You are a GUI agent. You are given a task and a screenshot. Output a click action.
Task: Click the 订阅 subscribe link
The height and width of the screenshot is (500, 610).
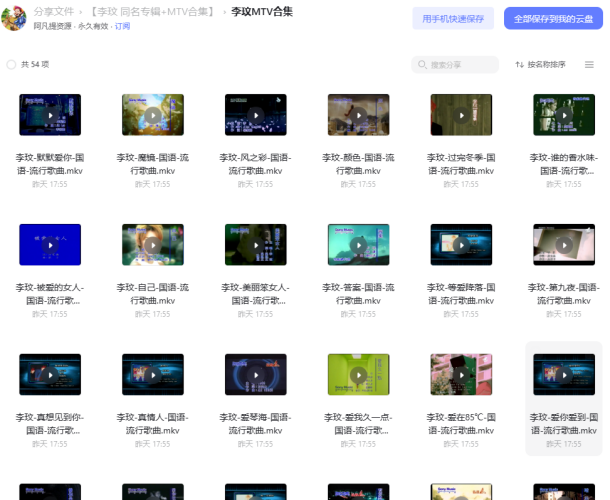tap(122, 26)
